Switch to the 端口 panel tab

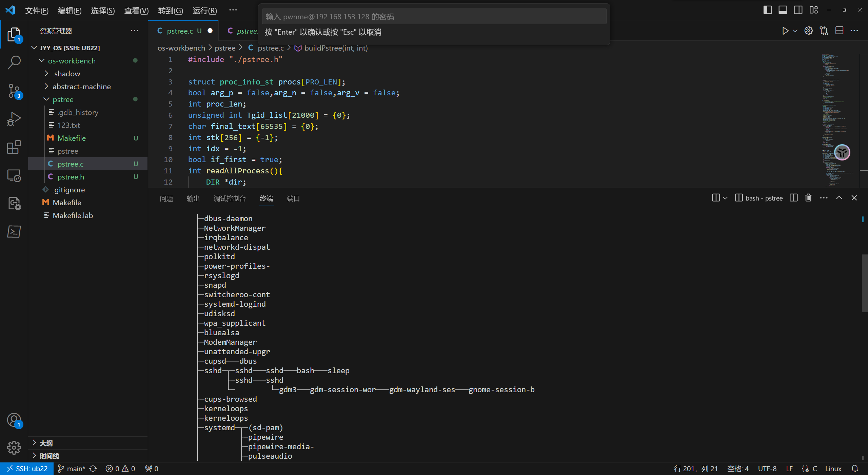click(x=293, y=198)
